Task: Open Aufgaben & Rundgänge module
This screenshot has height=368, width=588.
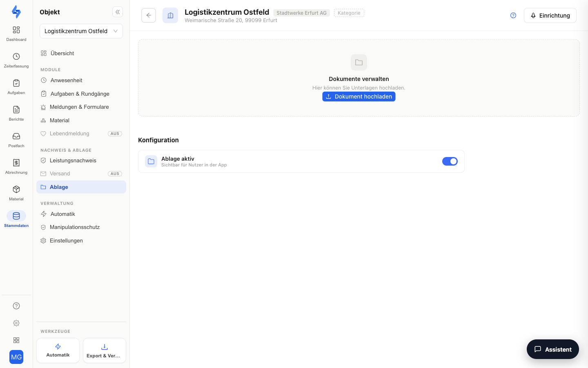Action: click(x=81, y=94)
